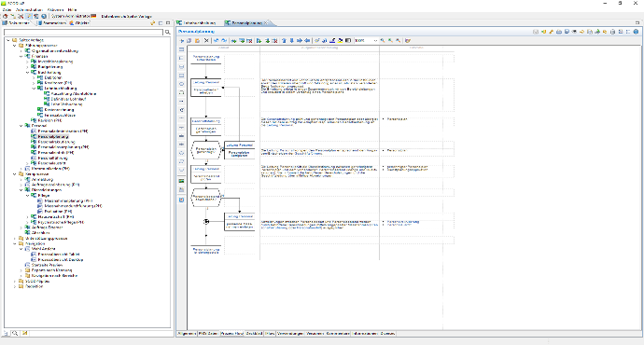Select Kostenrechnung in the tree
This screenshot has width=644, height=345.
[x=59, y=110]
